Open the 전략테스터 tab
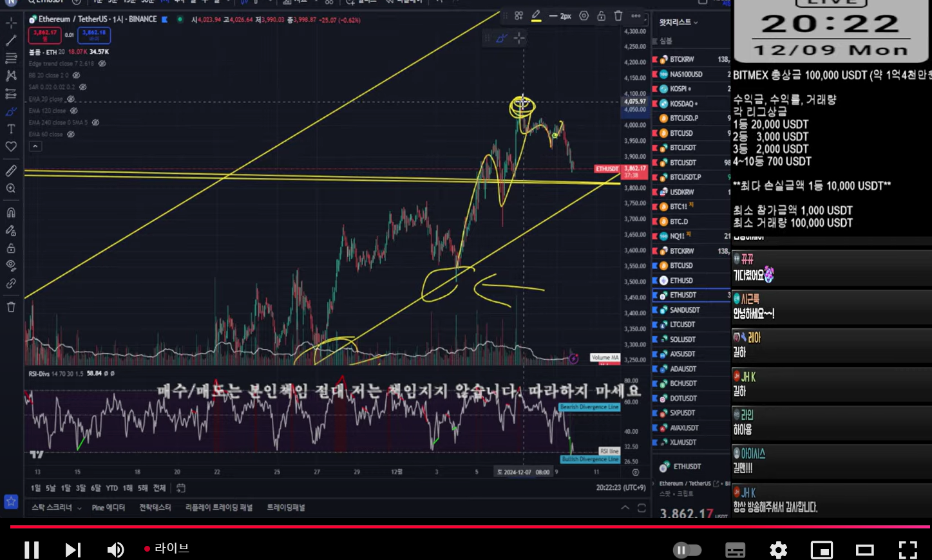Screen dimensions: 932x560 click(155, 507)
